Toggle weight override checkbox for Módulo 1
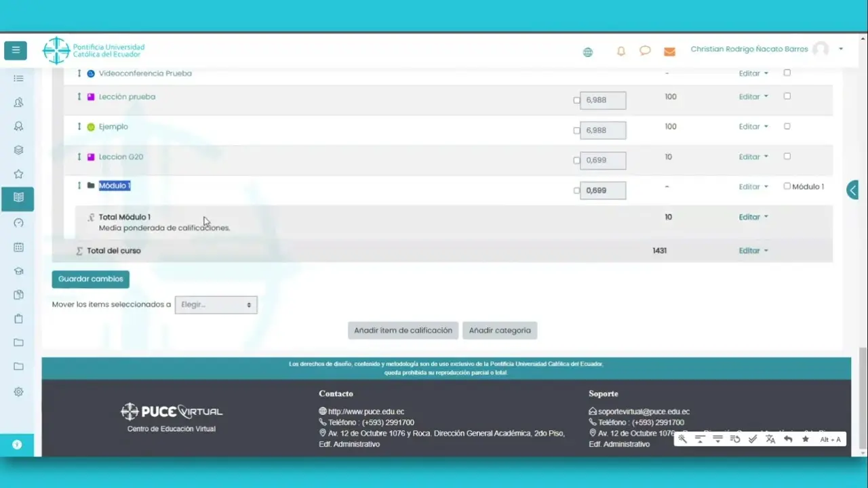This screenshot has height=488, width=868. click(x=577, y=190)
